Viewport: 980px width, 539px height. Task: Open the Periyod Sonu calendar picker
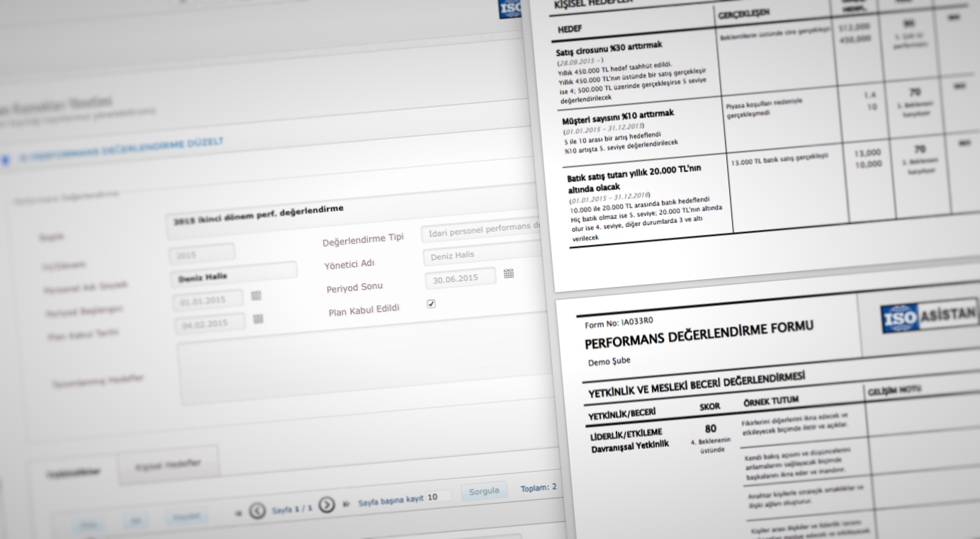(x=508, y=274)
